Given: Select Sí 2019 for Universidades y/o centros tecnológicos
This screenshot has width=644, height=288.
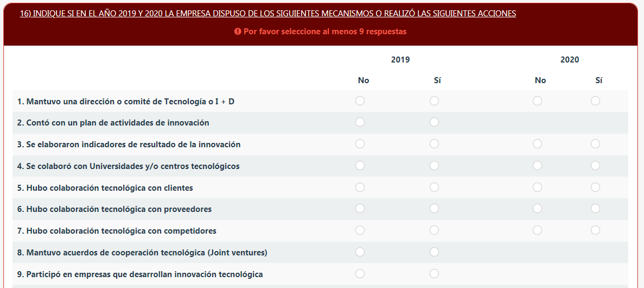Looking at the screenshot, I should click(x=434, y=165).
